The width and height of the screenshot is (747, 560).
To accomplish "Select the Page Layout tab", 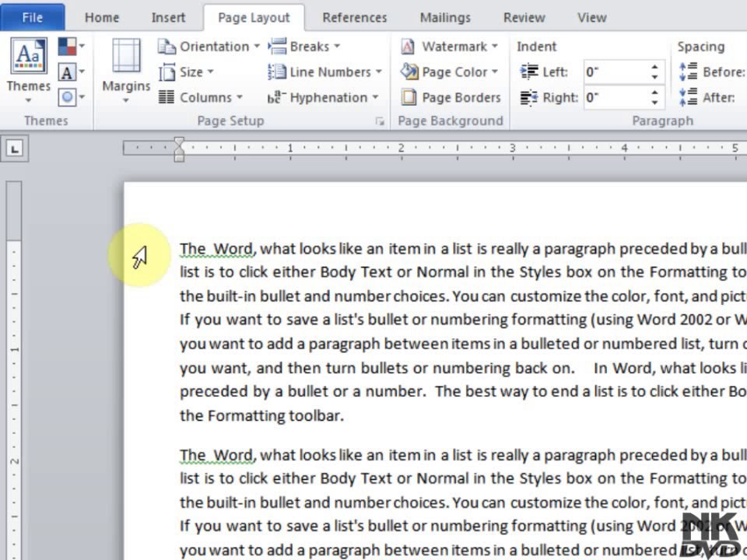I will click(254, 18).
